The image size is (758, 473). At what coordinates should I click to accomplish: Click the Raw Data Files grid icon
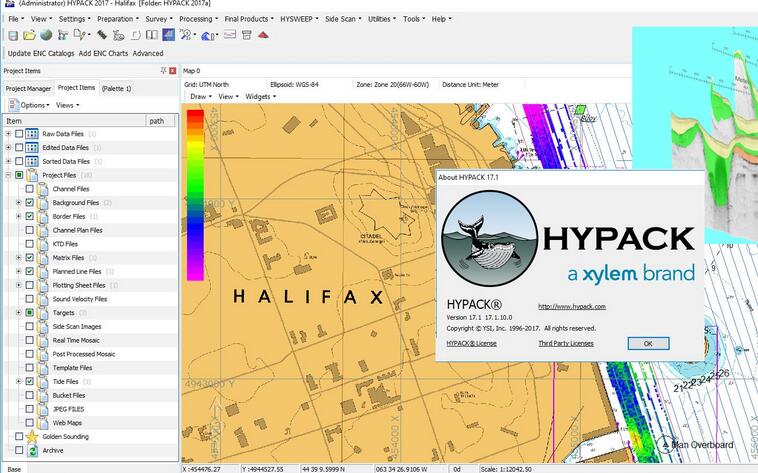click(x=32, y=134)
